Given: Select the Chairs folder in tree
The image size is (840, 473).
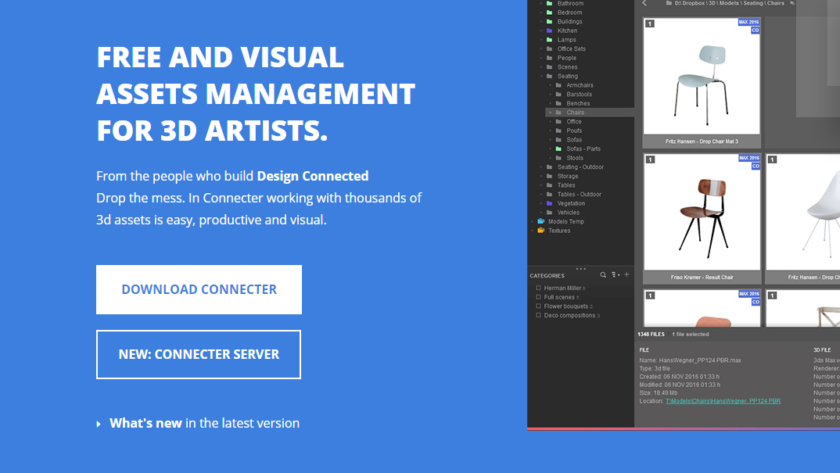Looking at the screenshot, I should [575, 113].
